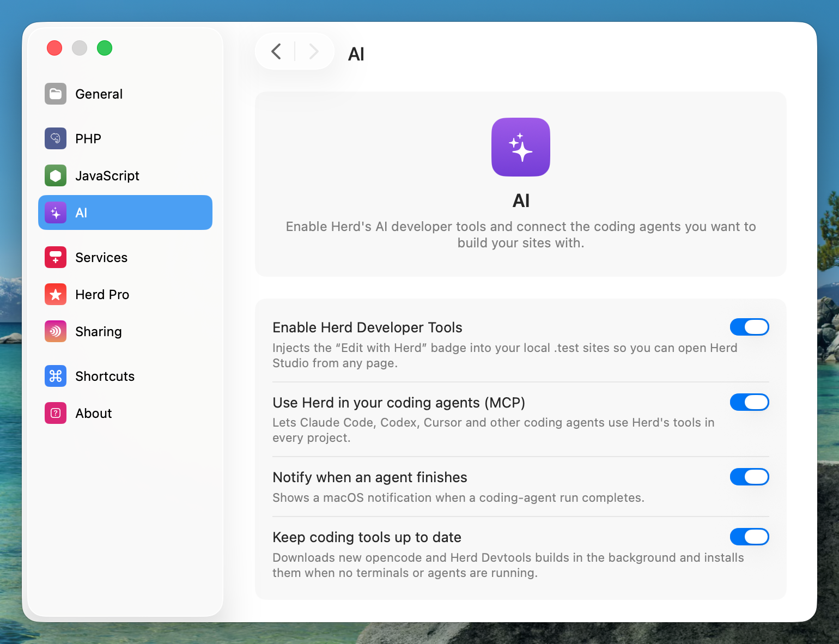Turn off Notify when an agent finishes
Image resolution: width=839 pixels, height=644 pixels.
click(x=749, y=477)
